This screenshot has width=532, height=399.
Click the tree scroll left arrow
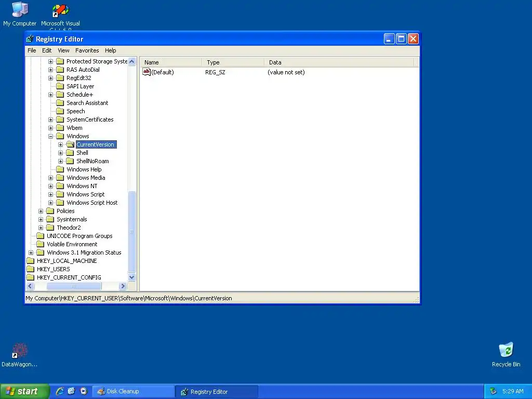tap(30, 286)
